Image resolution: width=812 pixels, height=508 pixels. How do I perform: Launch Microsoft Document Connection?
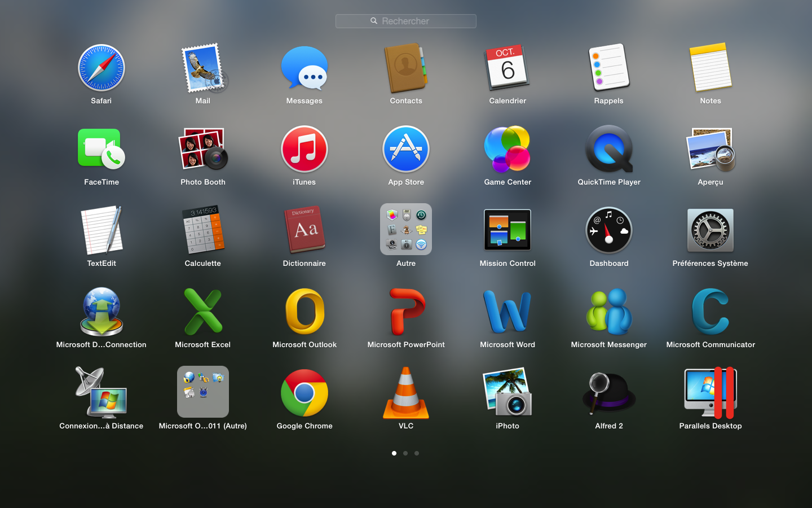(x=101, y=312)
